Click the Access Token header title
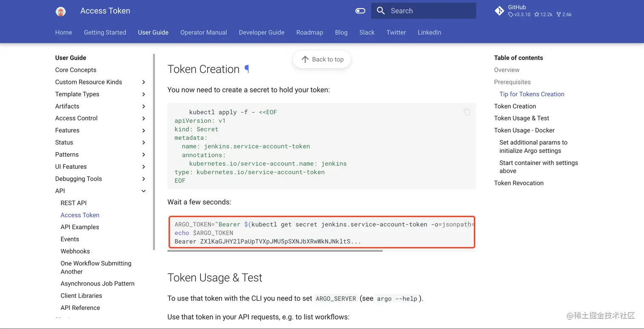This screenshot has width=644, height=329. point(105,11)
